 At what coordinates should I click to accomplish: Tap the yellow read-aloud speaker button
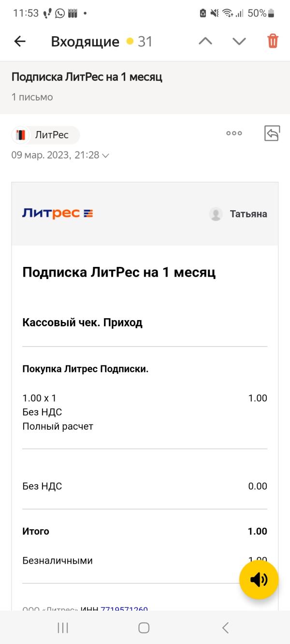259,579
